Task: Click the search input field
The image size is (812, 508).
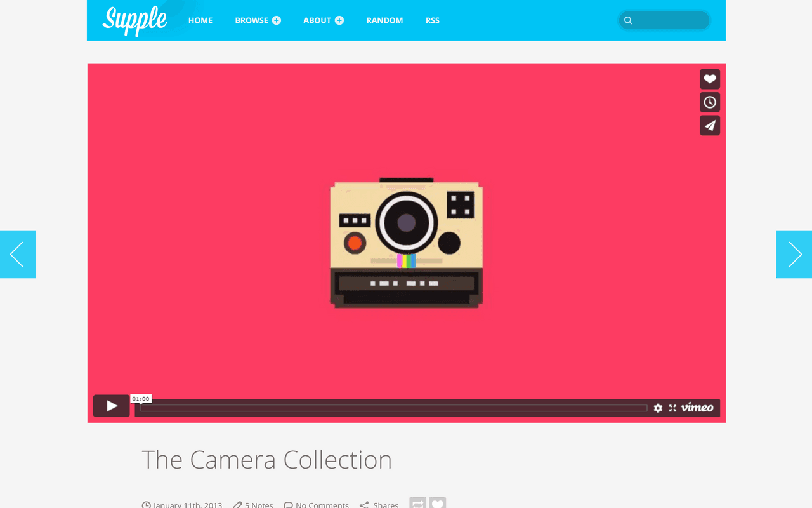Action: coord(664,20)
